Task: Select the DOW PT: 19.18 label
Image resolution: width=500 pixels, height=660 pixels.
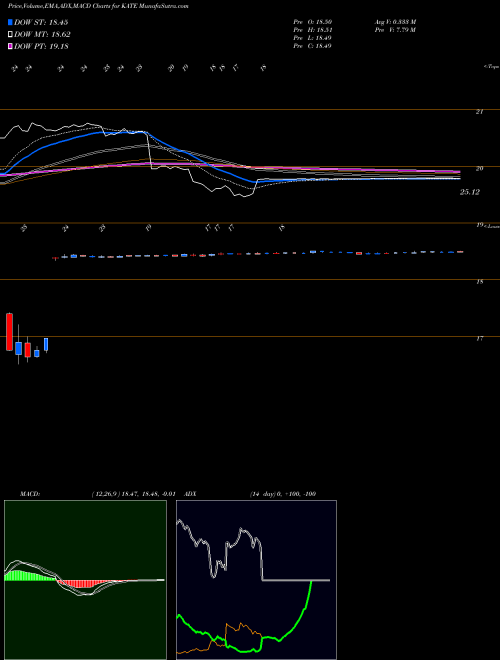Action: pos(41,46)
